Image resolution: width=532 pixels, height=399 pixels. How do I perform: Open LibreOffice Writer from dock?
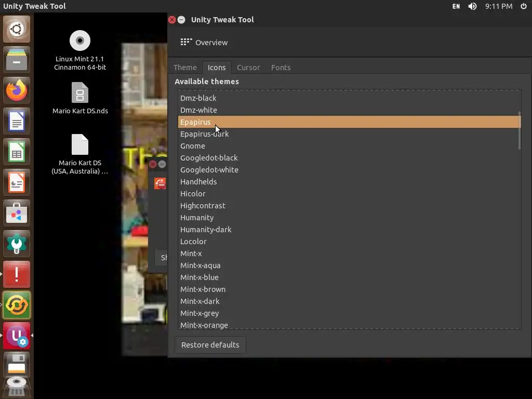(17, 121)
